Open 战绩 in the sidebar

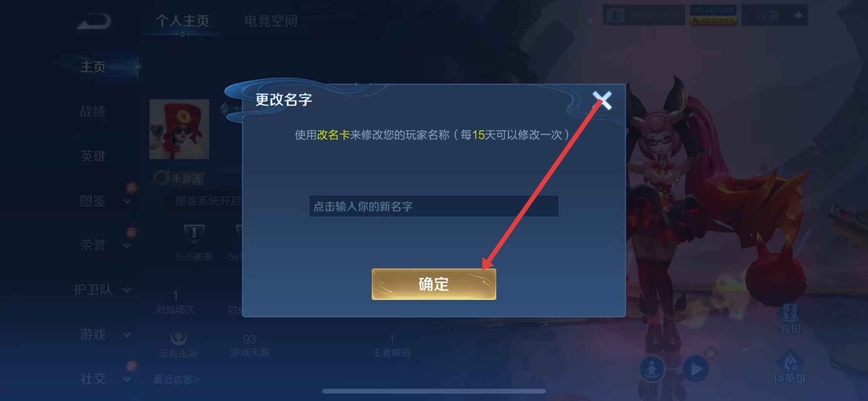click(93, 111)
